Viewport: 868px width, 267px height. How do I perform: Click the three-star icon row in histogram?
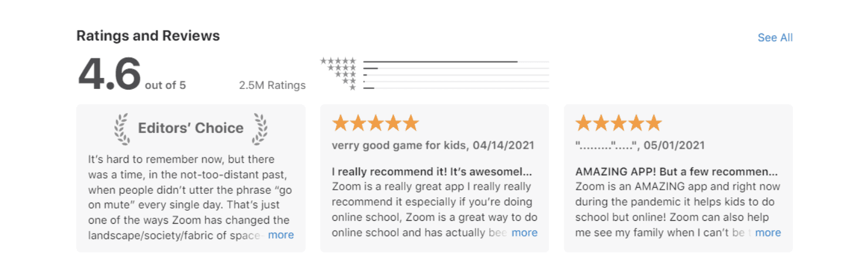pos(345,74)
